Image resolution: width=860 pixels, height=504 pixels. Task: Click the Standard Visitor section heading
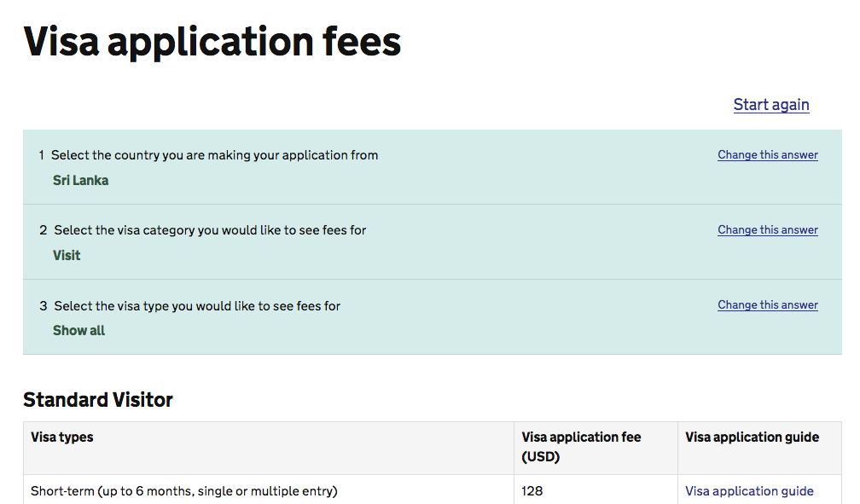98,399
